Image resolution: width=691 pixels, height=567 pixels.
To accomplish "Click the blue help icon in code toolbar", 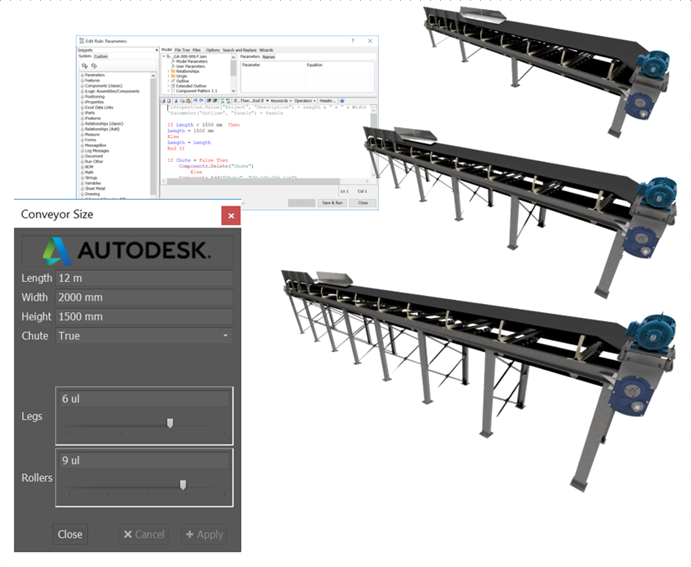I will tap(342, 101).
